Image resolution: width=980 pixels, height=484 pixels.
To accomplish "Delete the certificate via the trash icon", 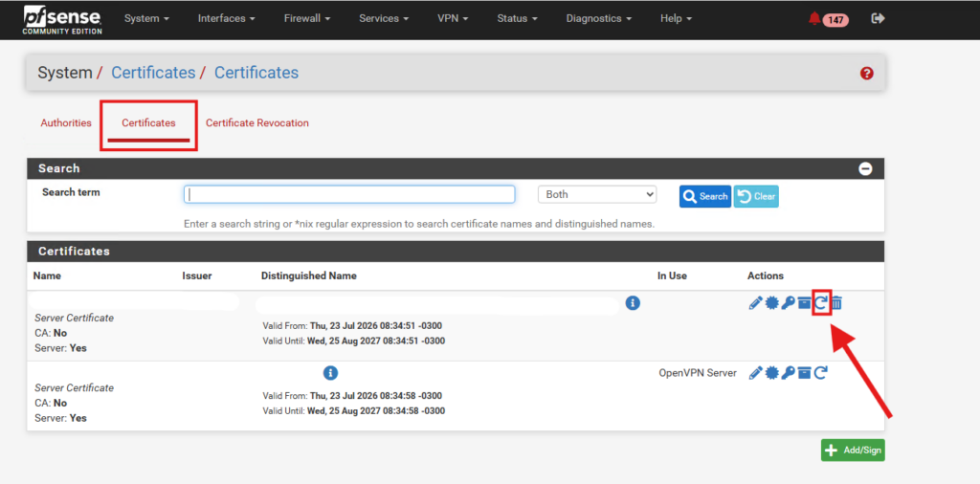I will click(836, 303).
